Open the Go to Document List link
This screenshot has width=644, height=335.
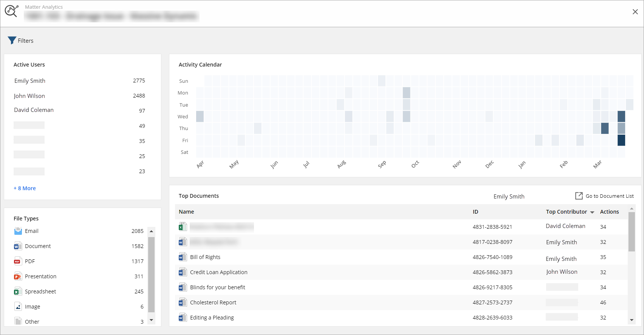[610, 196]
